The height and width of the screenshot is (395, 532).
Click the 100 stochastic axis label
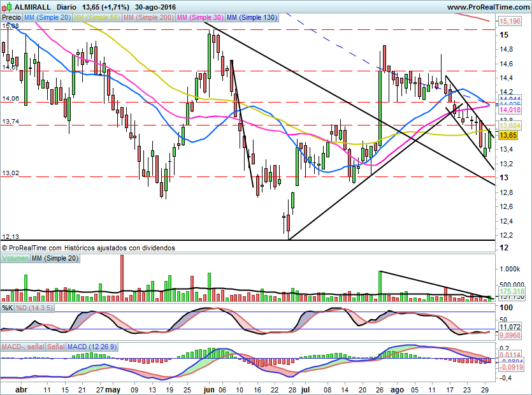coord(506,308)
